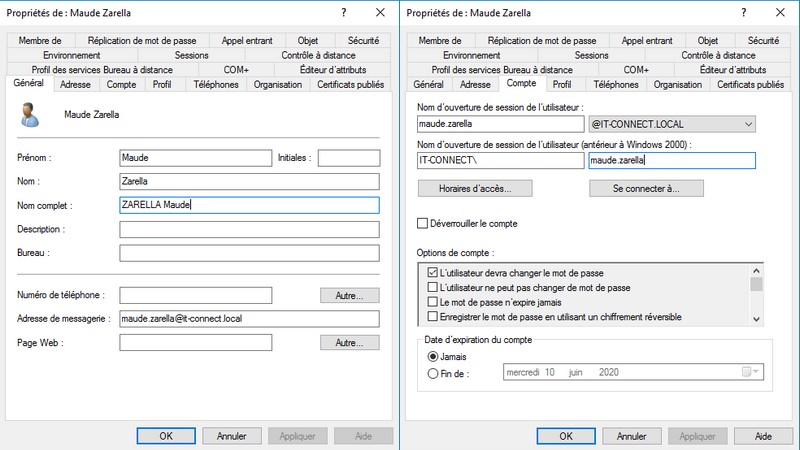Select the 'Fin de' expiration radio button
The image size is (800, 450).
[x=433, y=373]
